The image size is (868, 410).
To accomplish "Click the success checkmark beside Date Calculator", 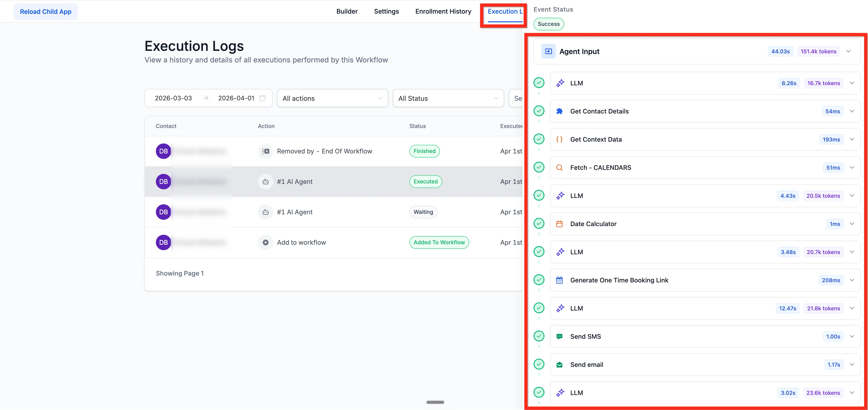I will (539, 224).
